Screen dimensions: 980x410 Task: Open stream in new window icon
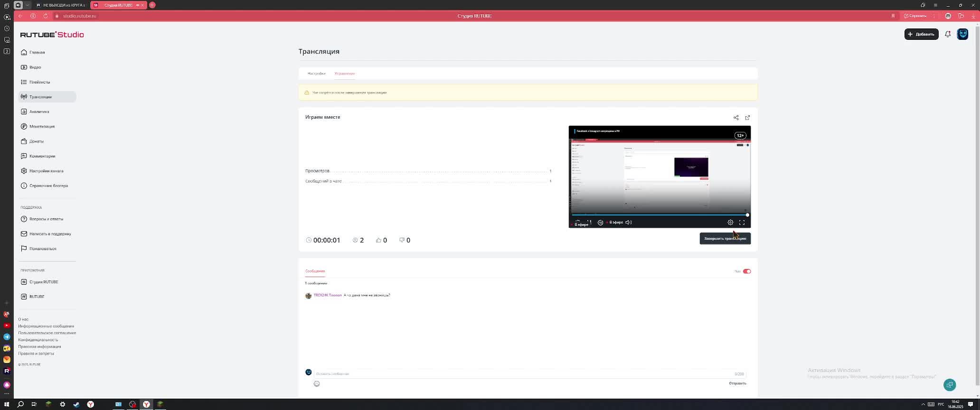click(x=747, y=118)
